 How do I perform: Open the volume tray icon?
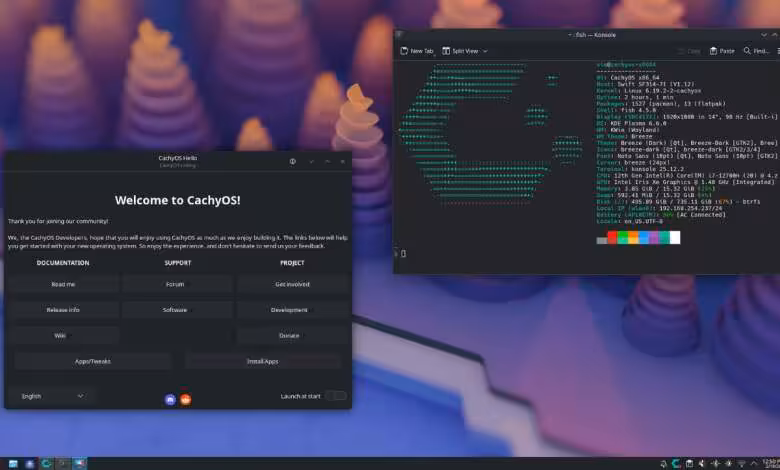(702, 464)
